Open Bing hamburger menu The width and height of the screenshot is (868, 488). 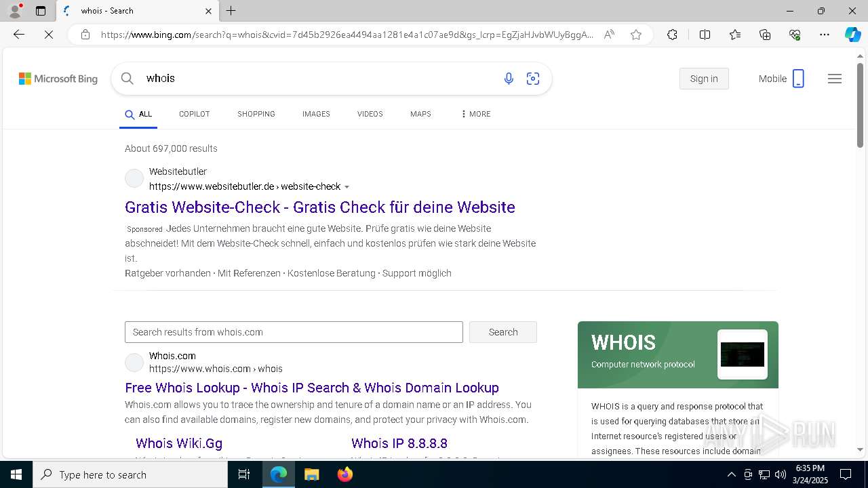[835, 79]
